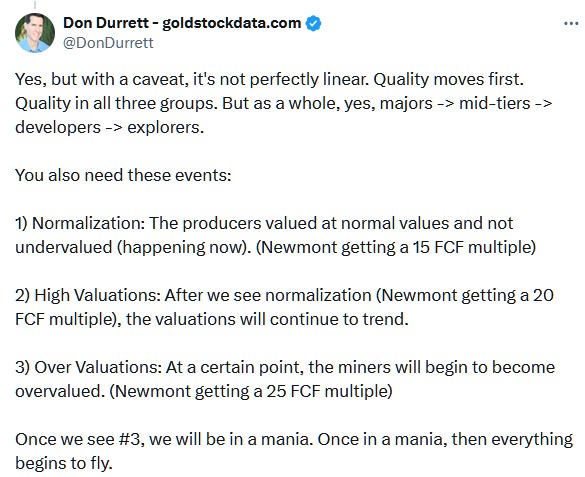Click the closing words "begins to fly."
The width and height of the screenshot is (585, 477).
[64, 463]
